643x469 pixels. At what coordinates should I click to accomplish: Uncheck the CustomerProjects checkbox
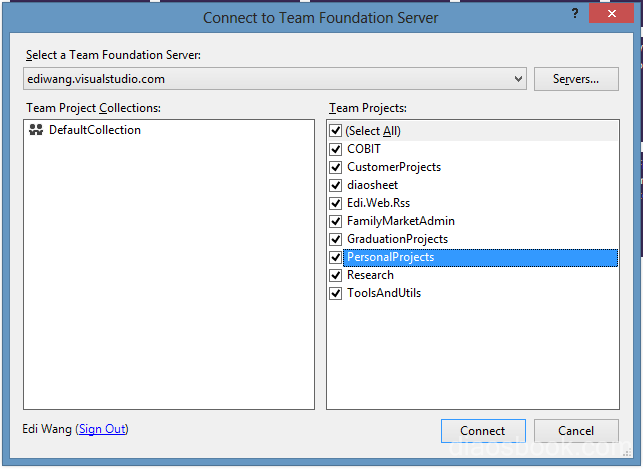(x=335, y=167)
